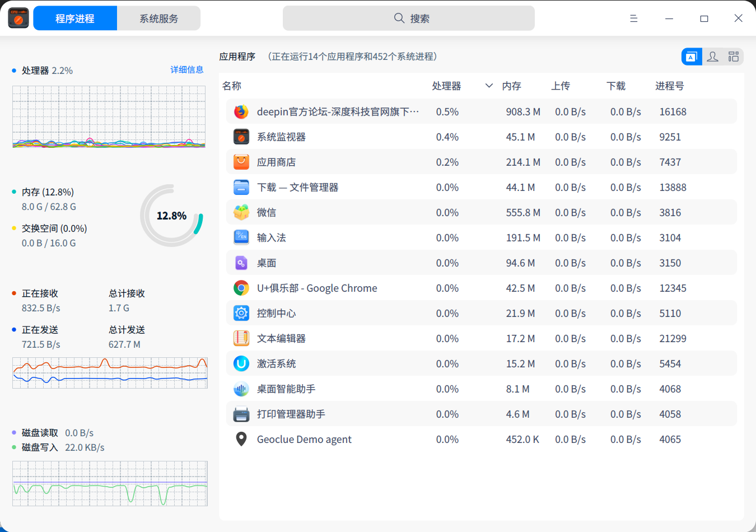Open the hamburger menu
The width and height of the screenshot is (756, 532).
(633, 18)
